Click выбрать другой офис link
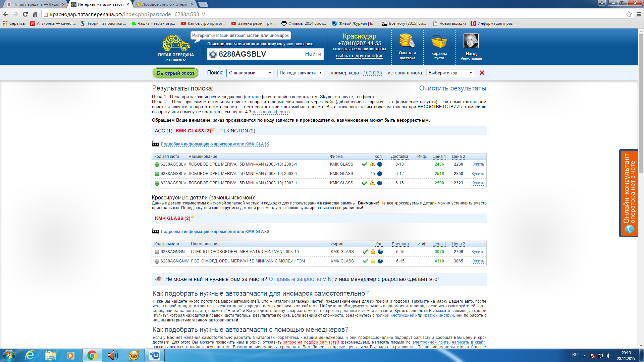This screenshot has width=644, height=362. pos(360,56)
